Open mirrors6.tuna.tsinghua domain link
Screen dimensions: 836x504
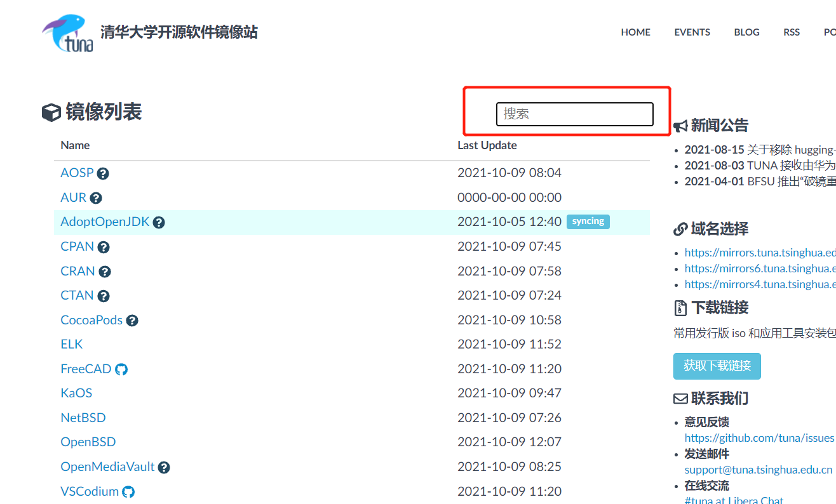pos(760,269)
